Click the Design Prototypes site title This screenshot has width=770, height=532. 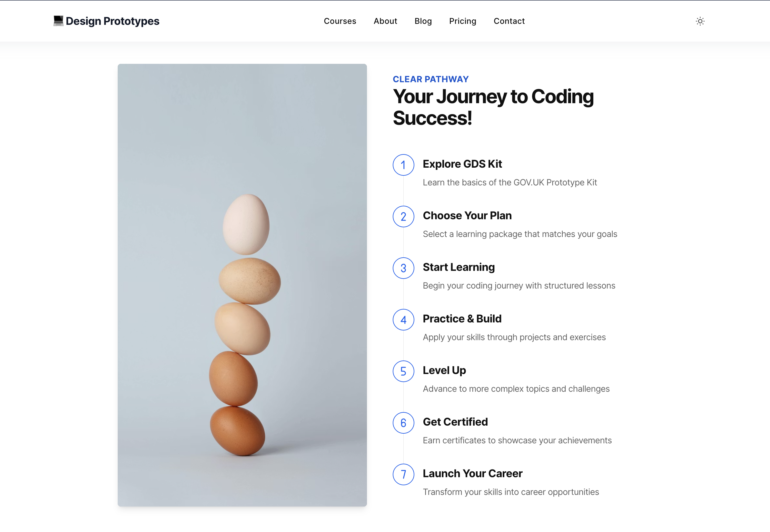pyautogui.click(x=112, y=20)
